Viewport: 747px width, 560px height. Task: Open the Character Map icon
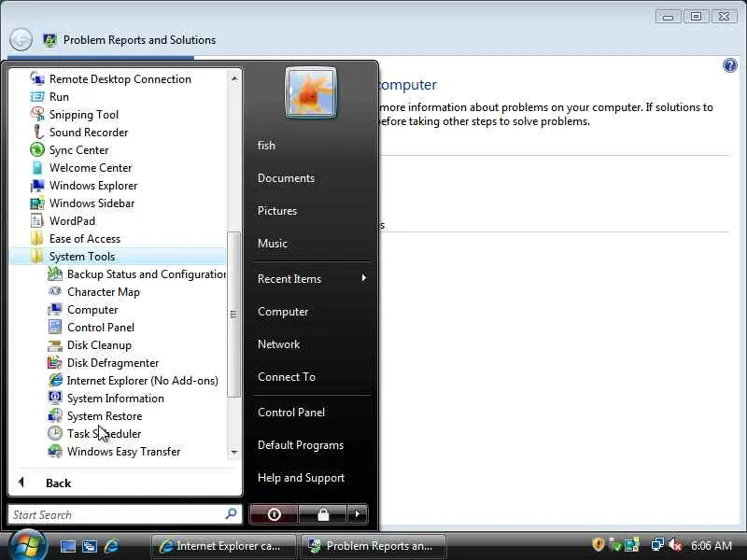(55, 291)
